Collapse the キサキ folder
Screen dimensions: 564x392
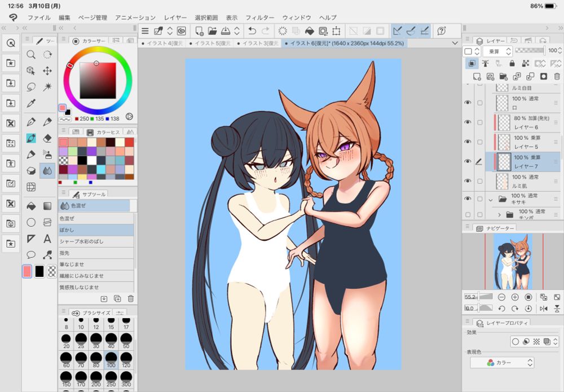(x=490, y=199)
